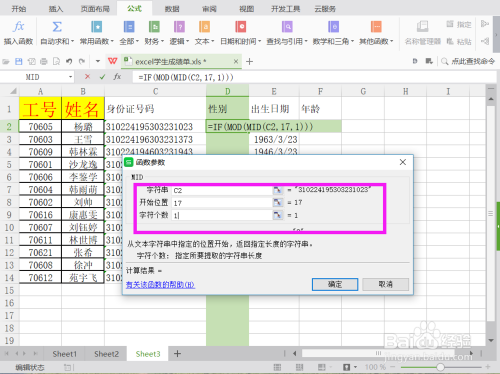The height and width of the screenshot is (374, 500).
Task: Click the formula bar text input
Action: (313, 77)
